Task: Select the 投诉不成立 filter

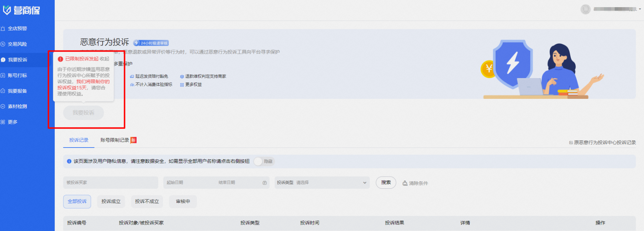Action: pos(147,202)
